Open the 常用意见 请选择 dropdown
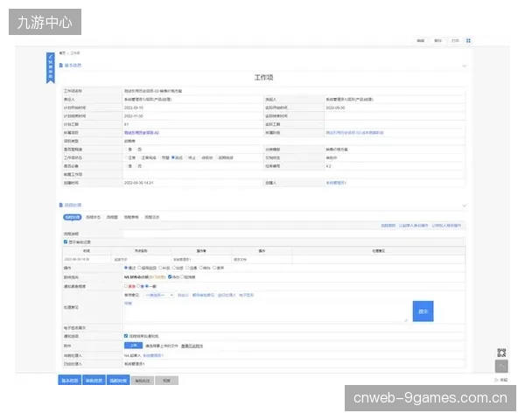The height and width of the screenshot is (420, 525). (x=159, y=295)
